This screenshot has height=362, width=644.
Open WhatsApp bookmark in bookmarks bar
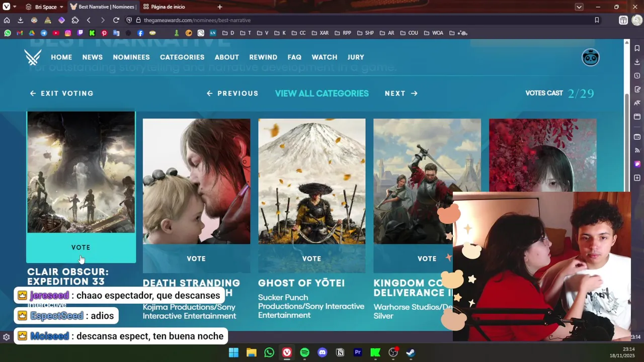[8, 33]
